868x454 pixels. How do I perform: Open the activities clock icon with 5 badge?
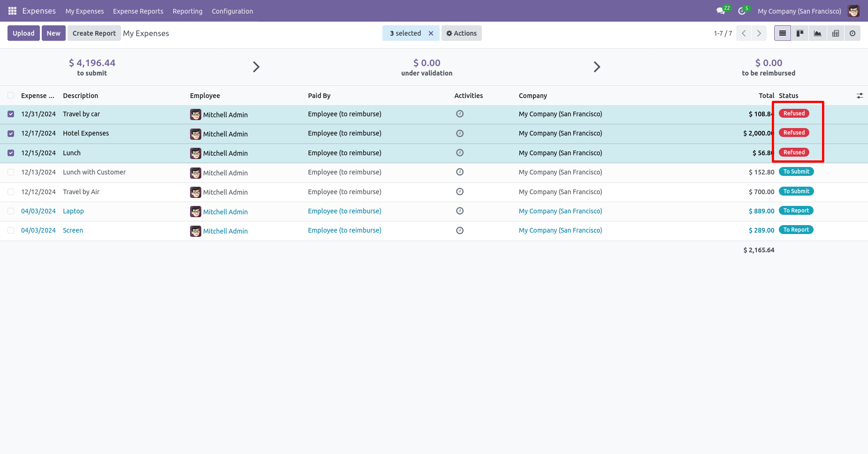click(x=742, y=11)
